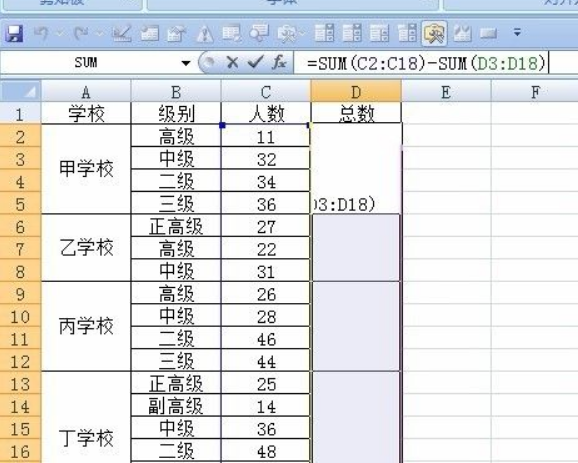Click cell with value 44
578x463 pixels.
point(266,361)
